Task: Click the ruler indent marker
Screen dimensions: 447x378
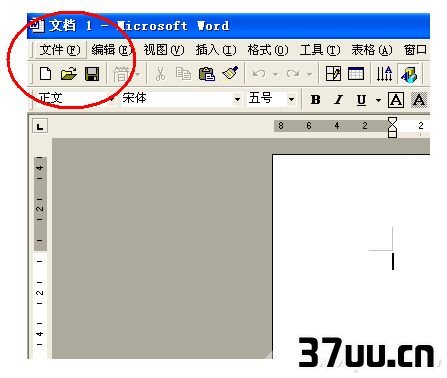Action: click(393, 127)
